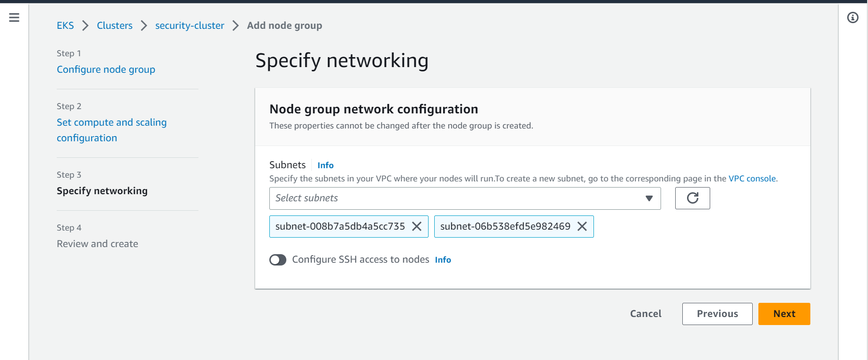Open the info help panel icon
The image size is (868, 360).
tap(853, 17)
